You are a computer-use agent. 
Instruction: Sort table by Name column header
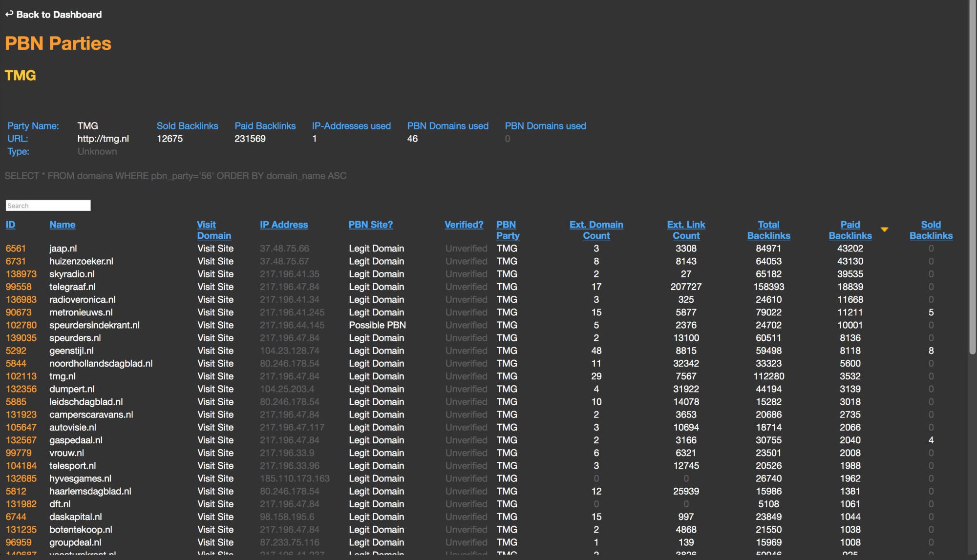point(63,225)
